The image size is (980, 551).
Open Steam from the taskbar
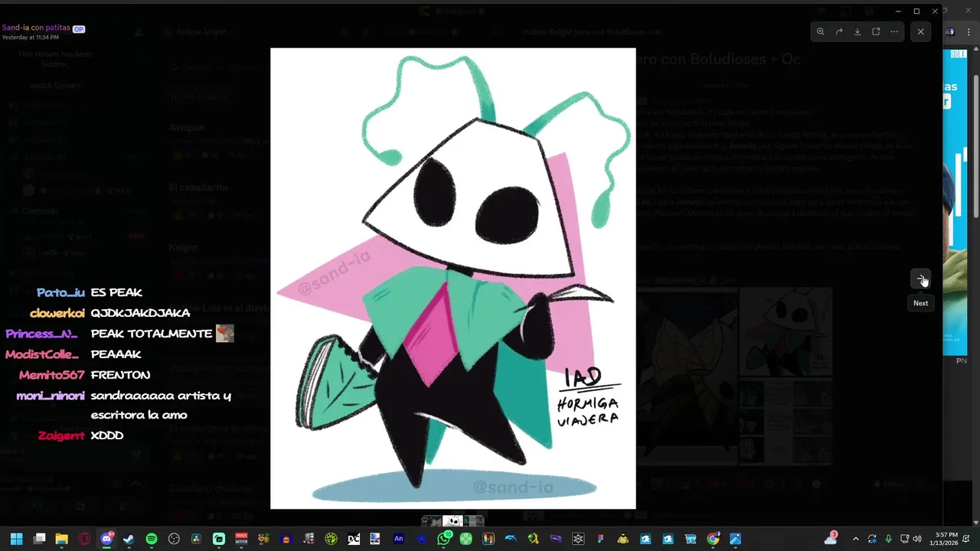point(129,539)
